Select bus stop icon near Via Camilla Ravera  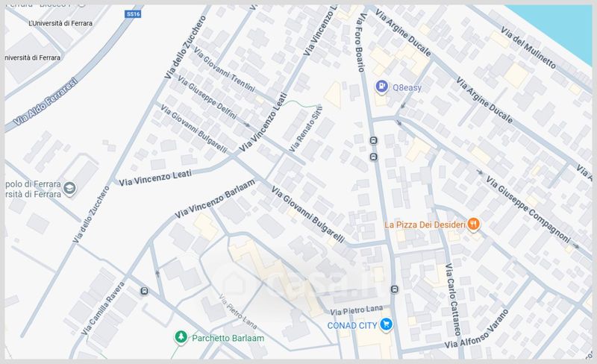point(144,292)
